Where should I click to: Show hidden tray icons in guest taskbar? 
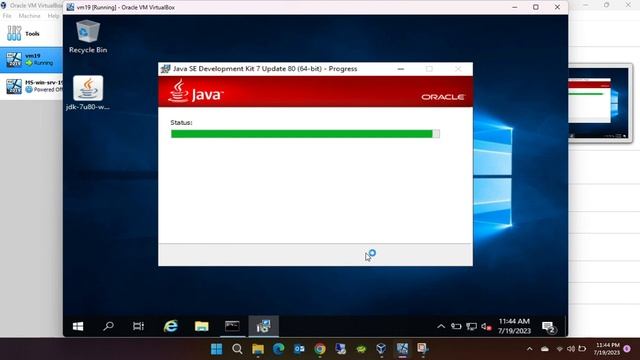[x=441, y=326]
